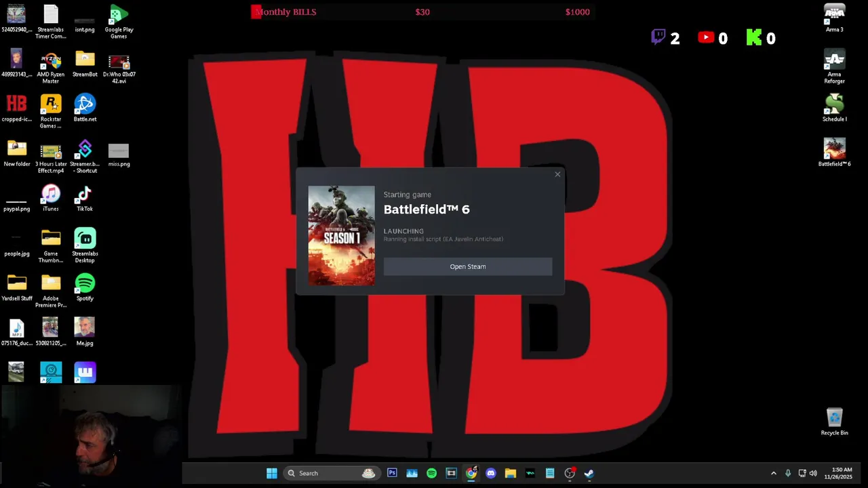Image resolution: width=868 pixels, height=488 pixels.
Task: Open the Rockstar Games launcher shortcut
Action: pos(51,111)
